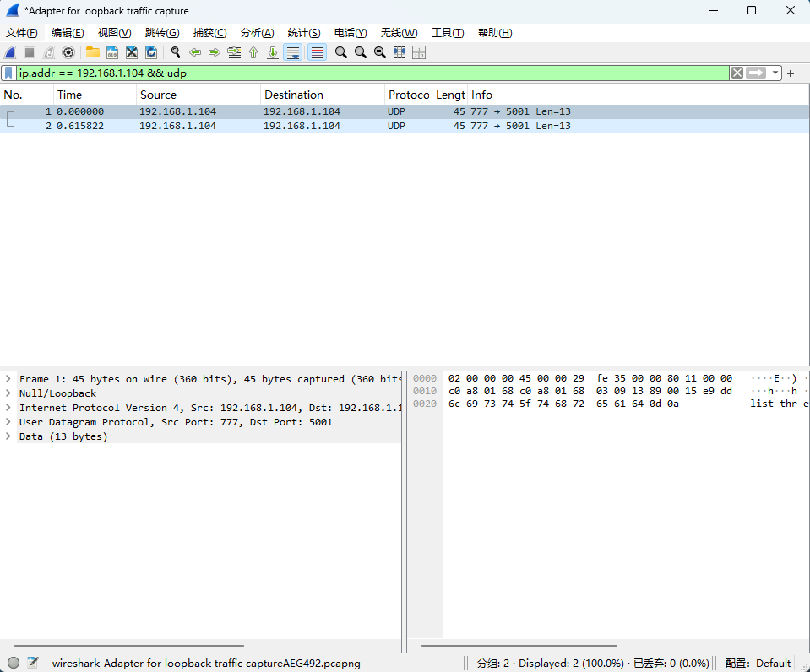Sort by the Destination column header

pos(323,95)
